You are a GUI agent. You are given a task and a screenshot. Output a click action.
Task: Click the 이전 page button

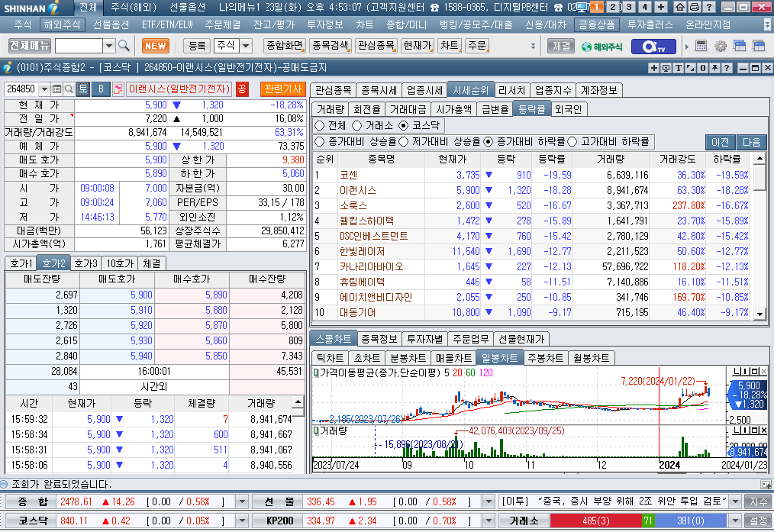[x=720, y=142]
